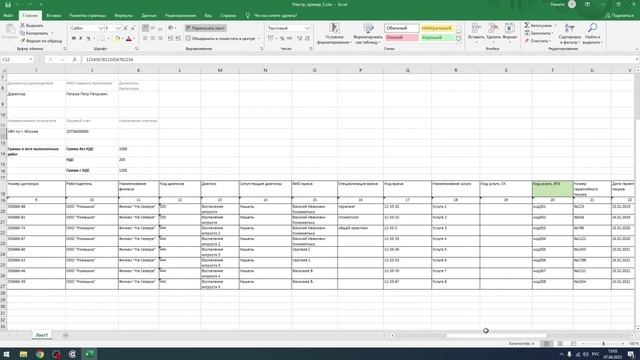Click the decrease indent icon
This screenshot has width=640, height=360.
[171, 38]
